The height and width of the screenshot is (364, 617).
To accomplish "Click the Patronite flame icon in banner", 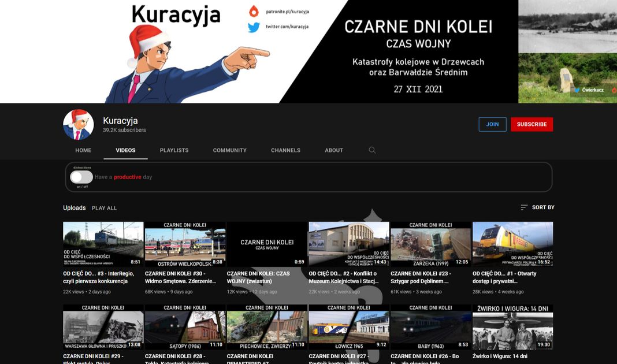I will click(x=254, y=11).
